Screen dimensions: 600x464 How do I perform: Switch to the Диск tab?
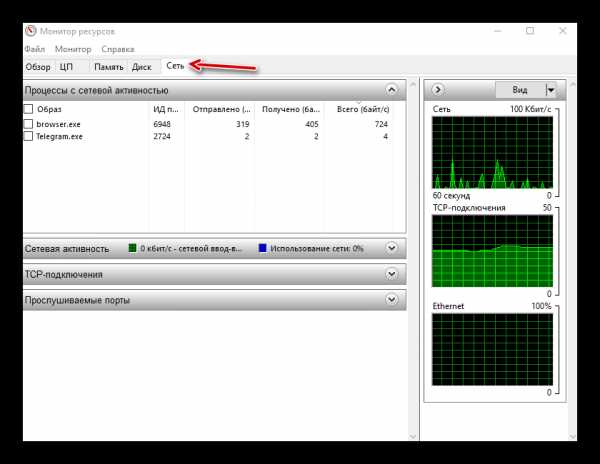(142, 67)
